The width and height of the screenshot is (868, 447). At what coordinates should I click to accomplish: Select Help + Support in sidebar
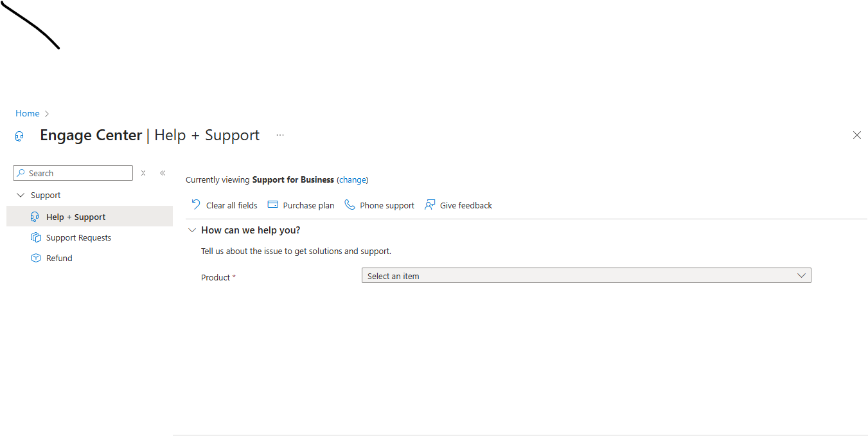89,217
